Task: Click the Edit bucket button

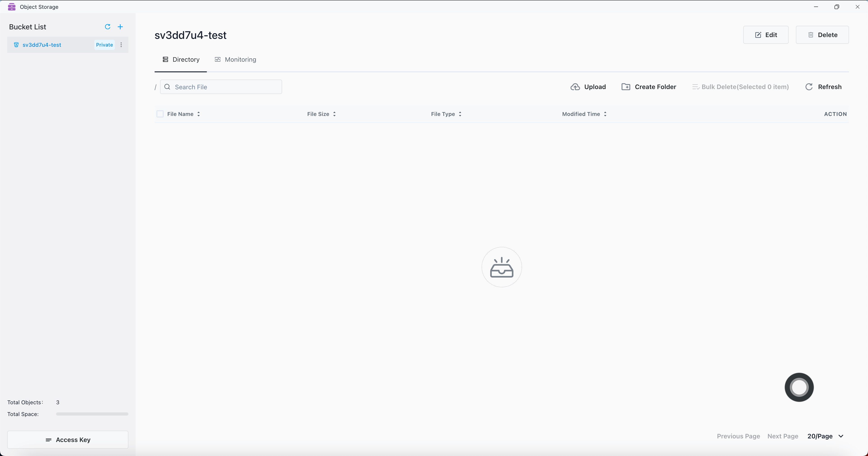Action: [x=766, y=35]
